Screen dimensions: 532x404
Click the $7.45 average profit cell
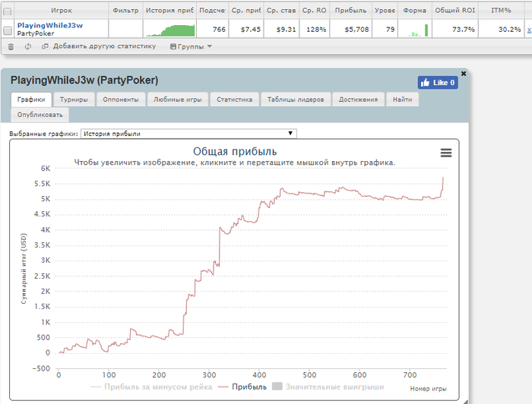click(246, 29)
